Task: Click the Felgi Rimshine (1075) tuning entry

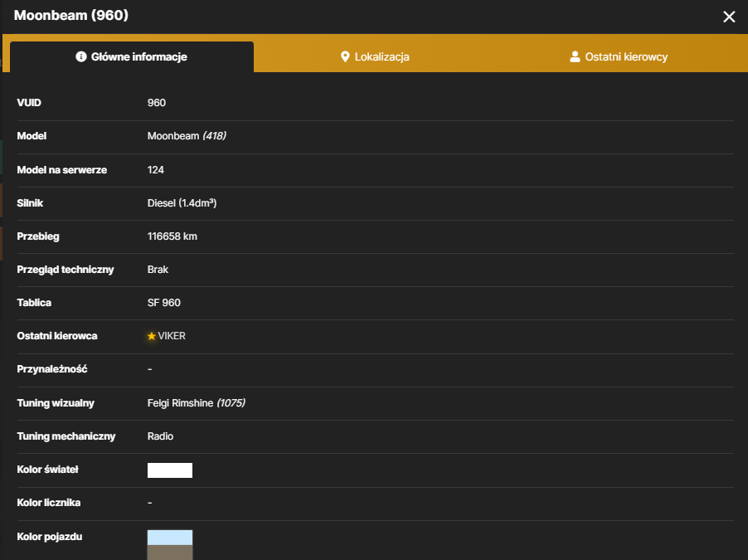Action: point(196,403)
